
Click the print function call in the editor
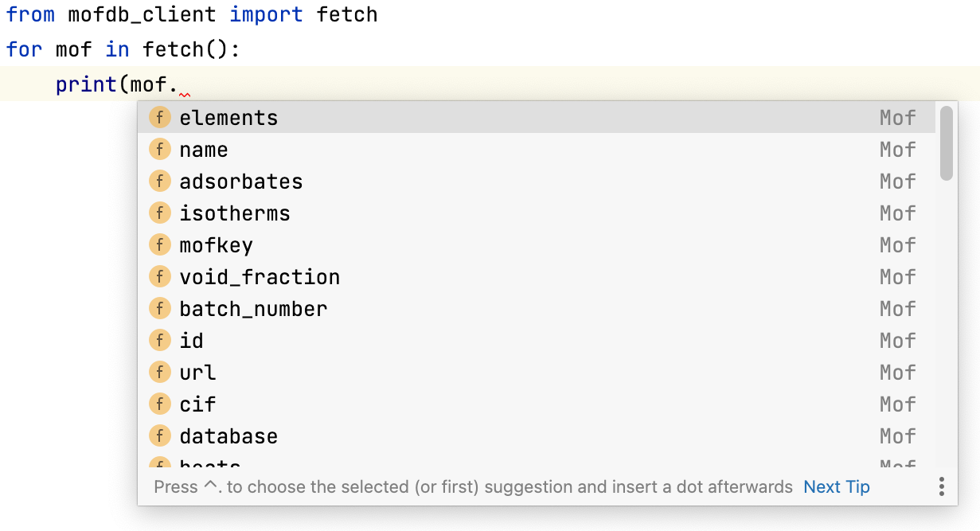(86, 84)
